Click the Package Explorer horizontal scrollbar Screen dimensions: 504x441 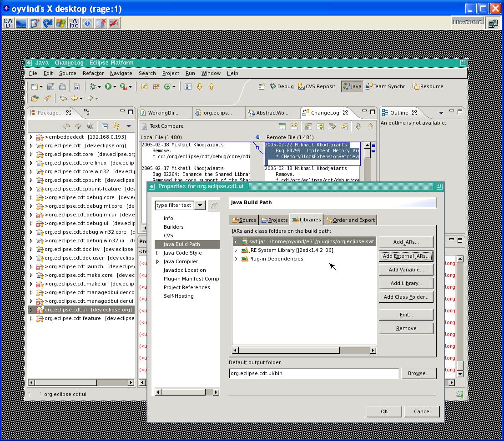point(81,382)
